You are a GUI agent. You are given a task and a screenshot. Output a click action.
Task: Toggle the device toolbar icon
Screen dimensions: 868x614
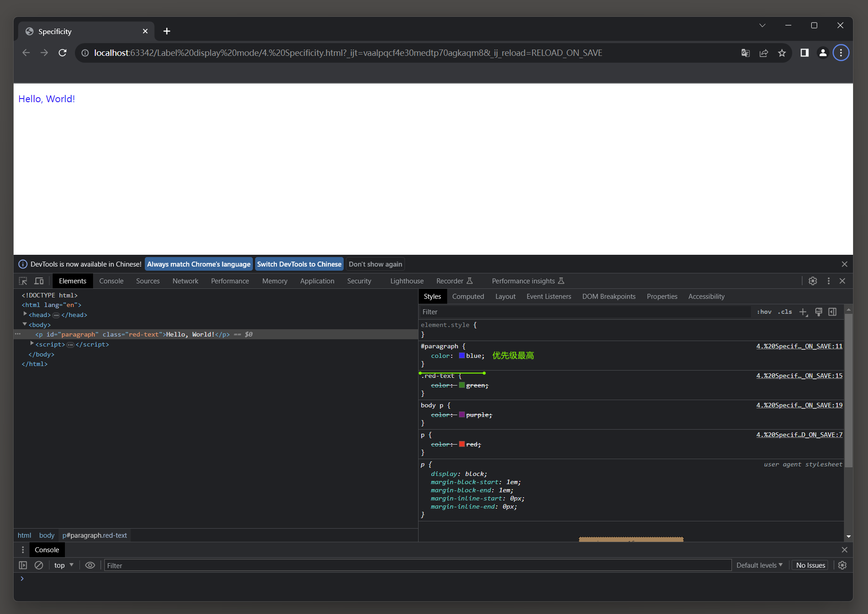click(x=39, y=281)
